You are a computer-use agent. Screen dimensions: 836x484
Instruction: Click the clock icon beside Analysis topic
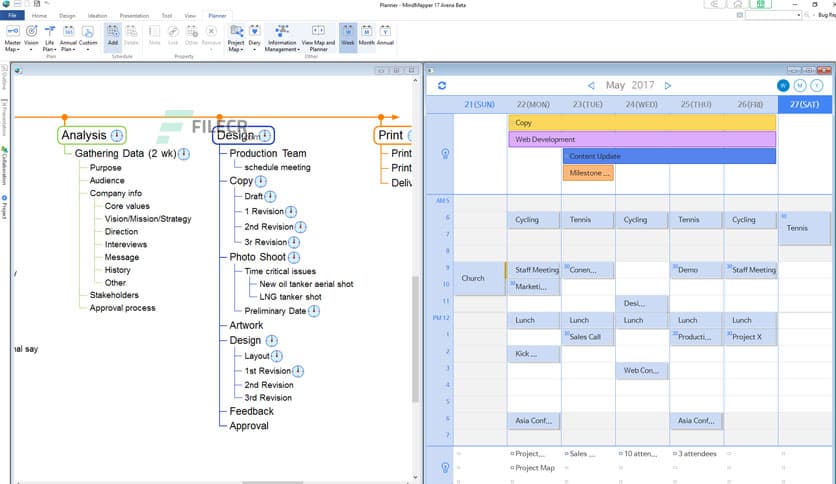117,136
